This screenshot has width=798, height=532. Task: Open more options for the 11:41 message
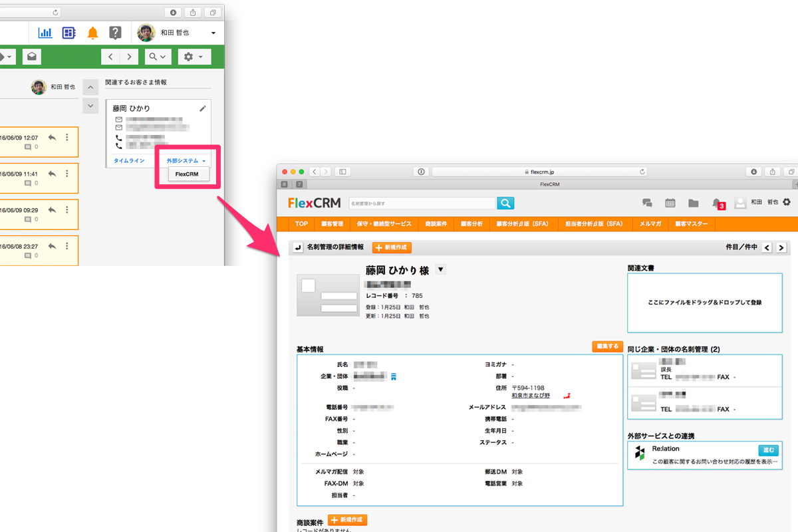66,174
